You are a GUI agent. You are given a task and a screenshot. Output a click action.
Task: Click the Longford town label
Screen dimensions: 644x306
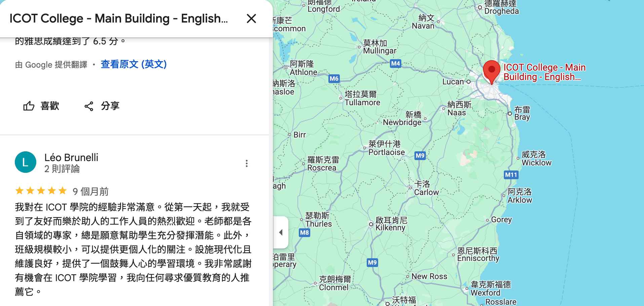323,6
